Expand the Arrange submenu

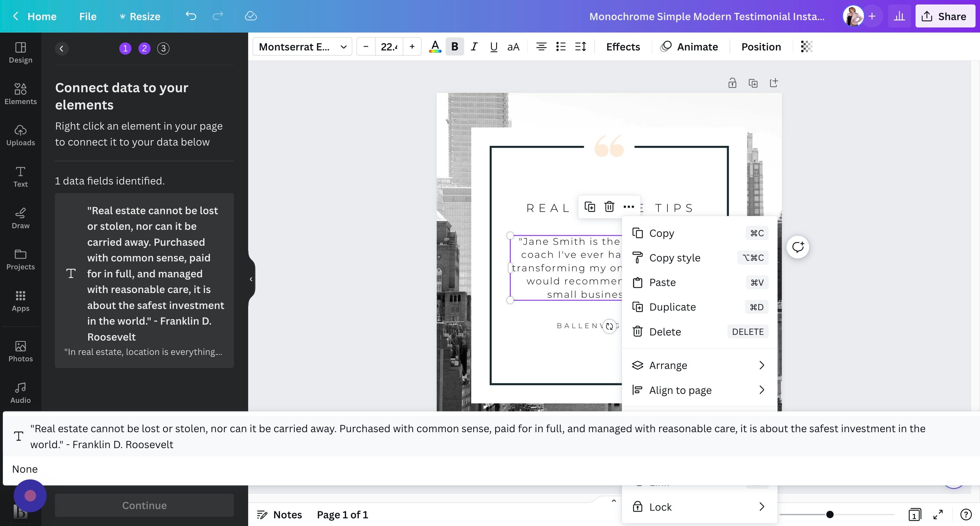[x=700, y=365]
